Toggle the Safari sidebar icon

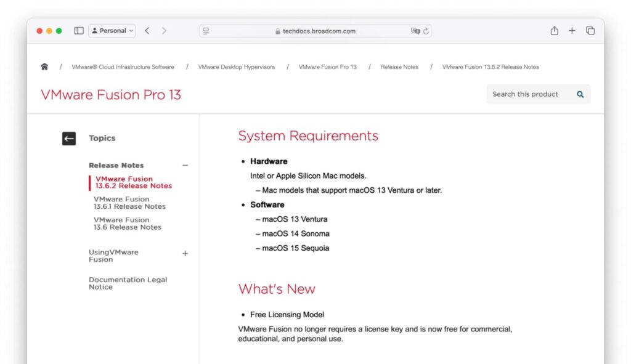pos(78,30)
